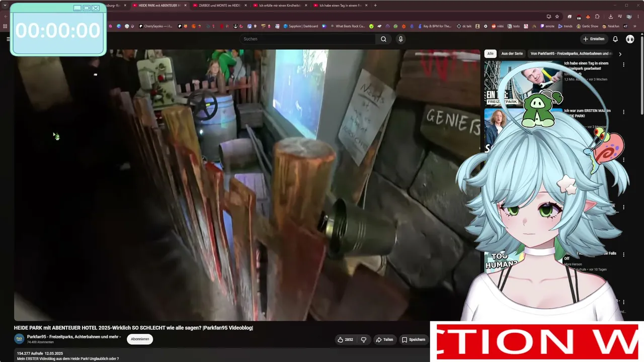Open YouTube notifications bell
644x362 pixels.
[x=615, y=39]
